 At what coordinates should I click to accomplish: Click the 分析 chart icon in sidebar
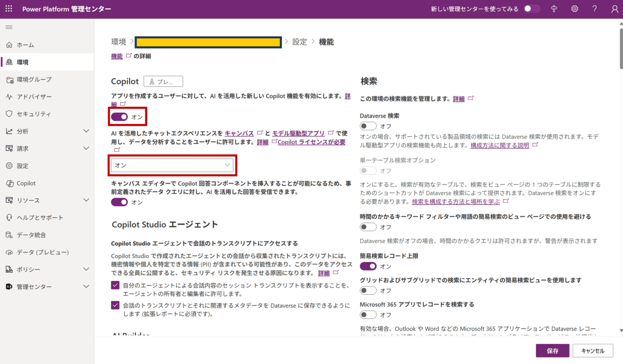[9, 131]
